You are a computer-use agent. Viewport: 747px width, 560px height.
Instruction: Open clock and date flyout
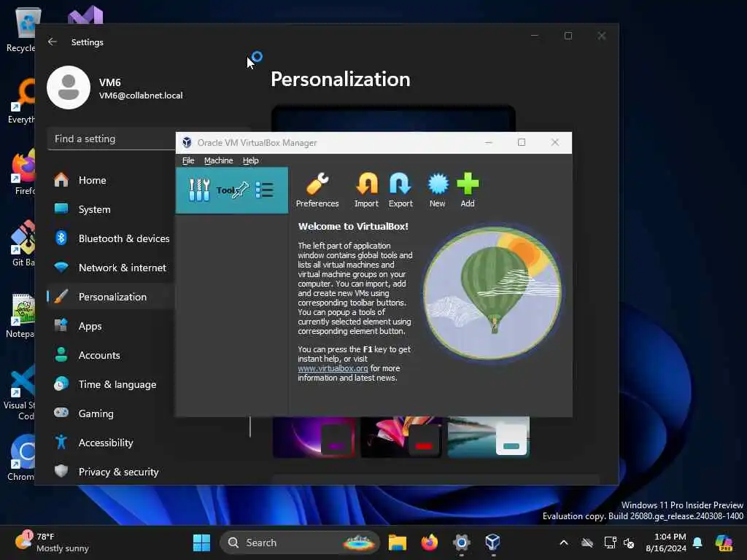point(666,542)
